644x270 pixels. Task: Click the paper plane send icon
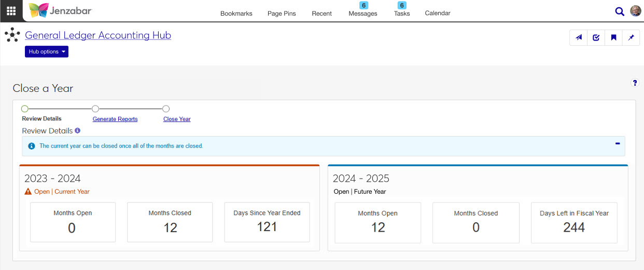[x=579, y=37]
